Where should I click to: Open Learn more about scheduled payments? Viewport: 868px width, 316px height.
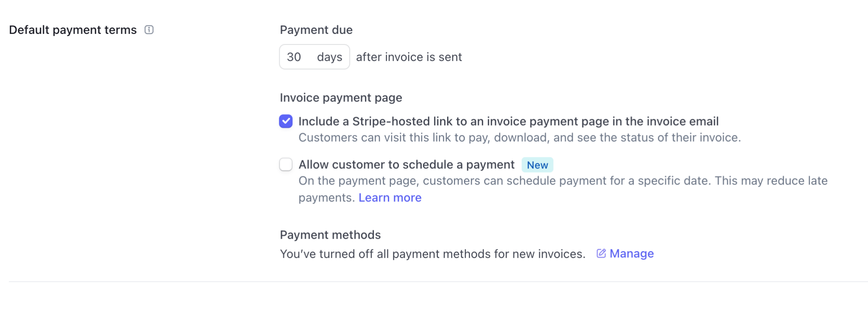pyautogui.click(x=390, y=197)
